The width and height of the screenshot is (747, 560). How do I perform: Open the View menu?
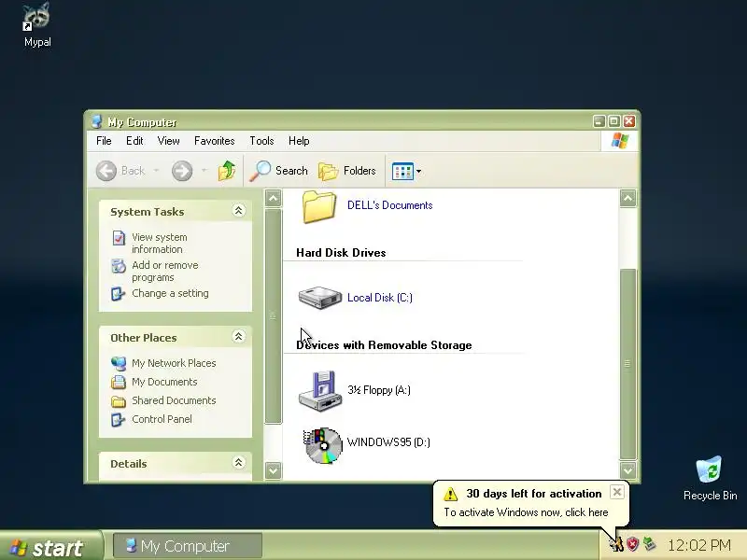tap(169, 141)
